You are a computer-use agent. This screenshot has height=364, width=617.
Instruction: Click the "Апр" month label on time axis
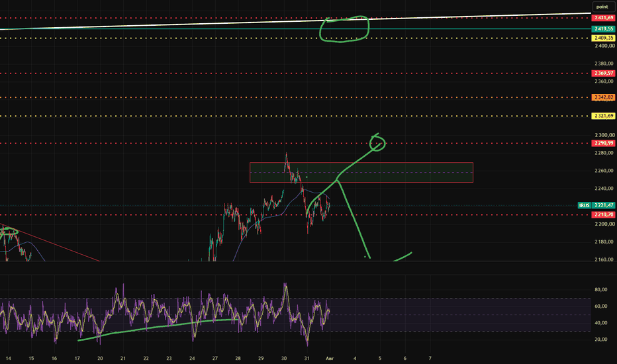[330, 359]
